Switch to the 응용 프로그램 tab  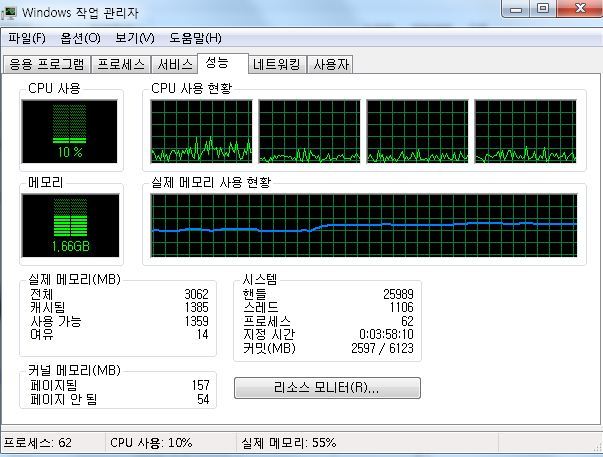(47, 64)
